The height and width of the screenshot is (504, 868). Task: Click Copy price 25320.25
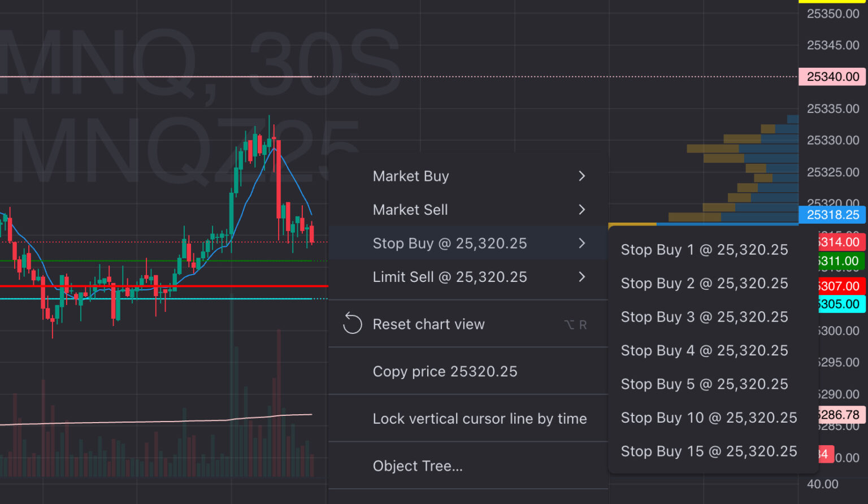(445, 371)
